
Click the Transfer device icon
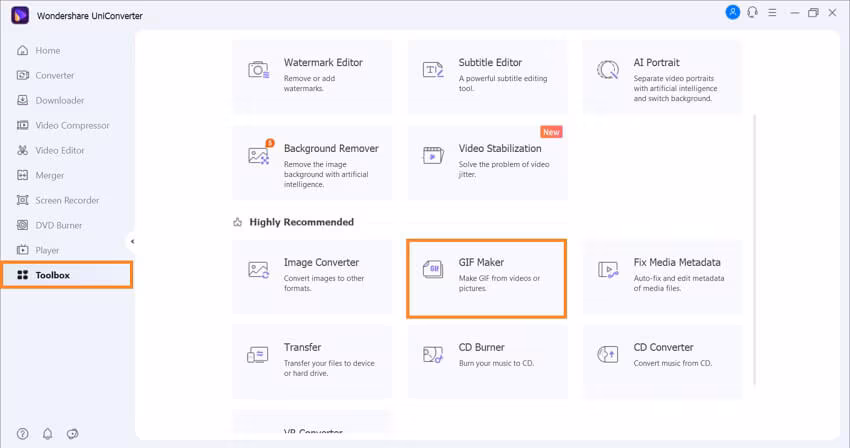click(x=257, y=355)
